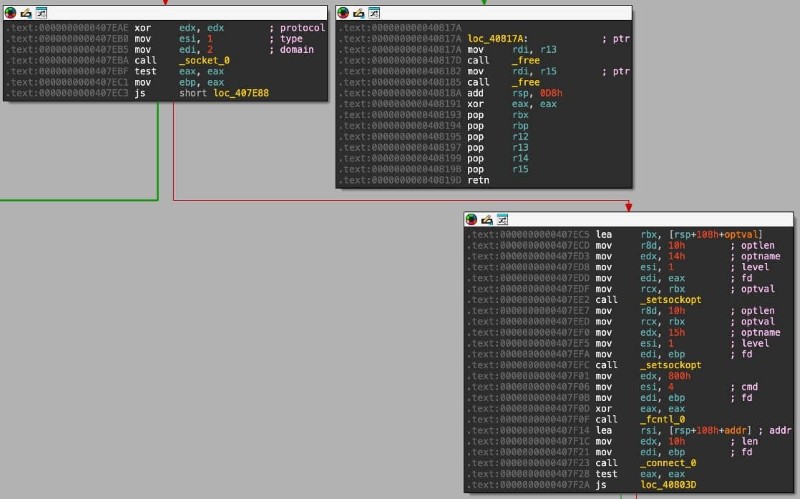Screen dimensions: 800x499
Task: Select the 'mov rcx, rbx' optval line at 407EDF
Action: click(629, 289)
